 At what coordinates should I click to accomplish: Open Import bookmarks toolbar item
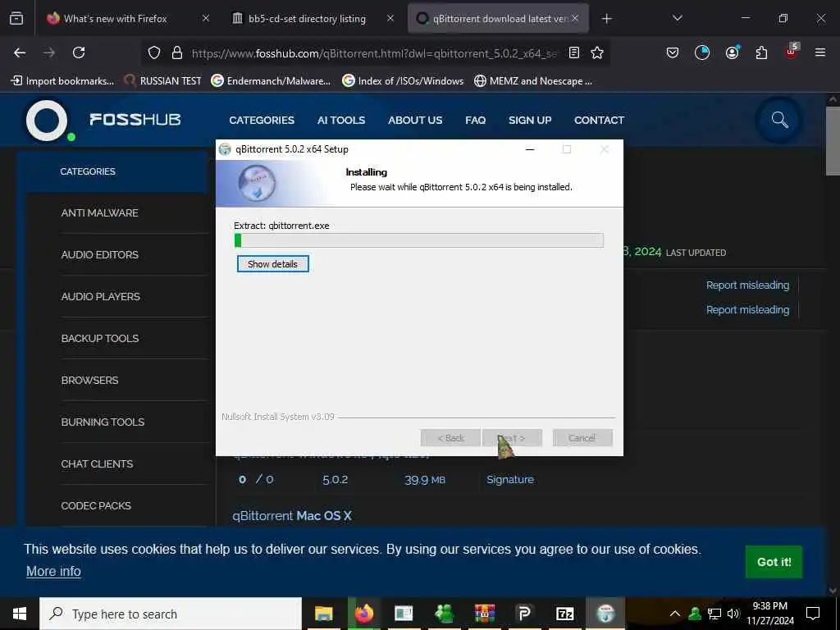[62, 81]
